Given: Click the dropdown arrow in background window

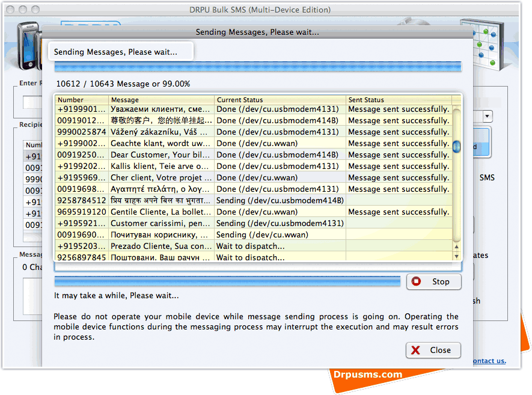Looking at the screenshot, I should (487, 116).
